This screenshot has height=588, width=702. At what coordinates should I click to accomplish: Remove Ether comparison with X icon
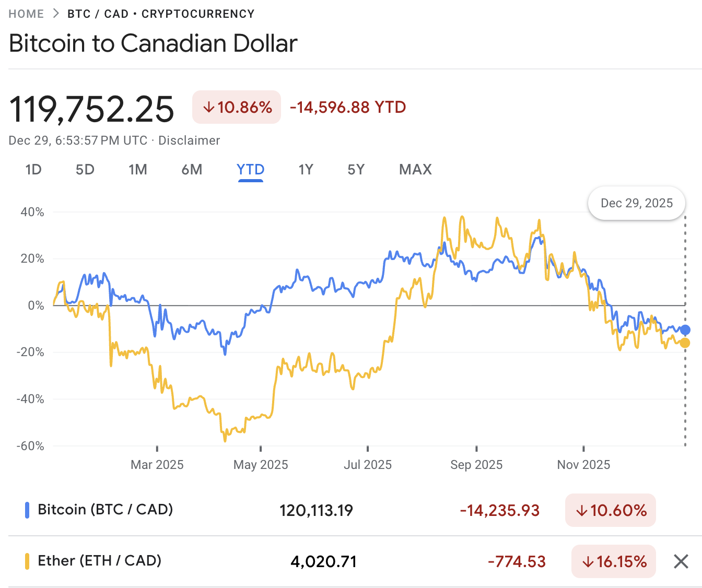pos(681,562)
